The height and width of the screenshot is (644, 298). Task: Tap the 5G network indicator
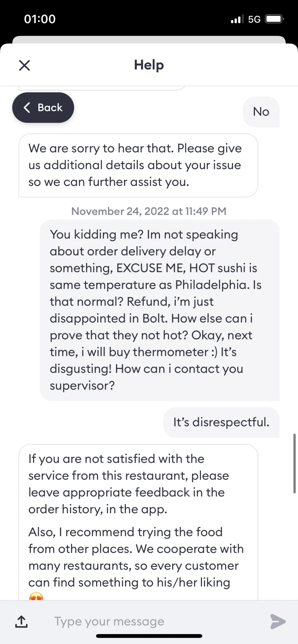[x=254, y=19]
